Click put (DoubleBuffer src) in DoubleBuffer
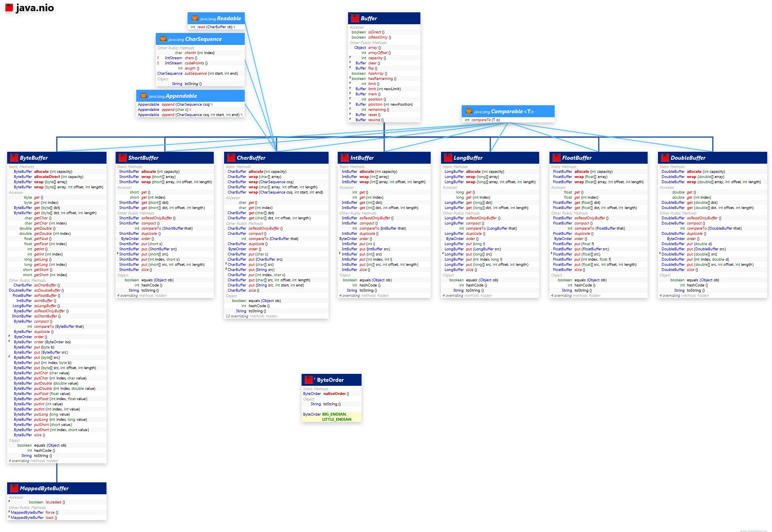This screenshot has width=772, height=532. click(x=706, y=249)
